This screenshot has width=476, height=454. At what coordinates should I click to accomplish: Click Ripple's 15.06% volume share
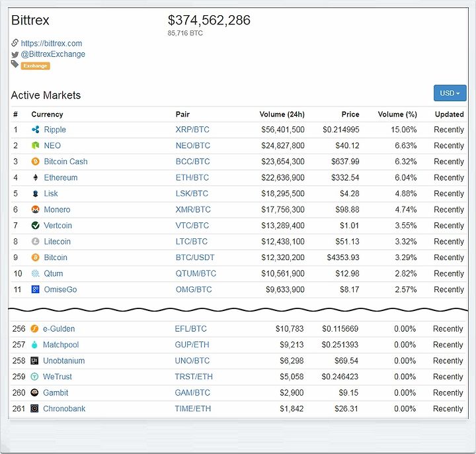click(404, 130)
